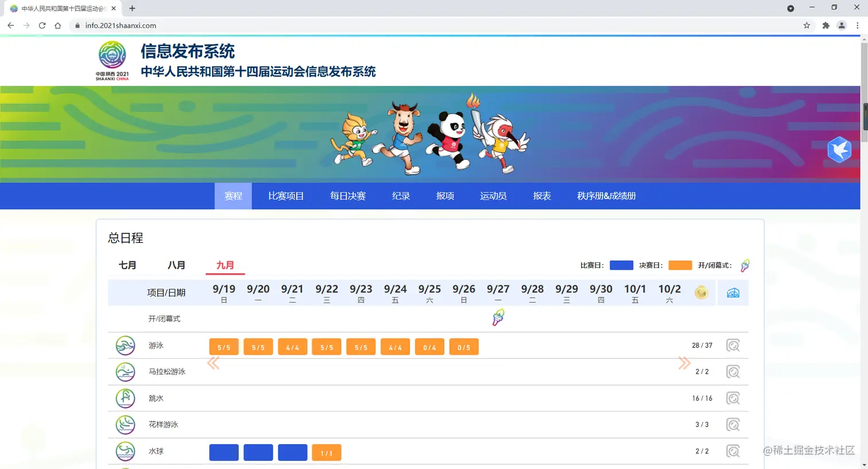Click the 水球 sport name
The height and width of the screenshot is (469, 868).
(156, 451)
